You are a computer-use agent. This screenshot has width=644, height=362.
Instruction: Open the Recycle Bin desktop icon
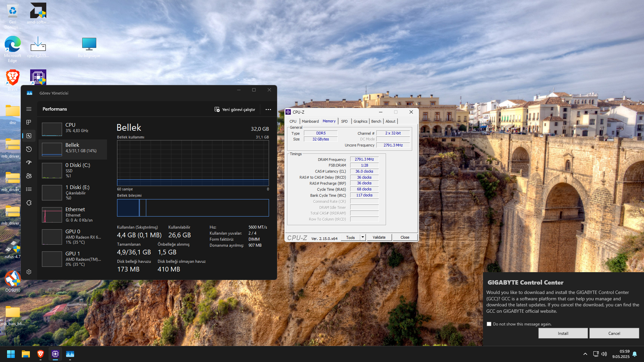(13, 15)
